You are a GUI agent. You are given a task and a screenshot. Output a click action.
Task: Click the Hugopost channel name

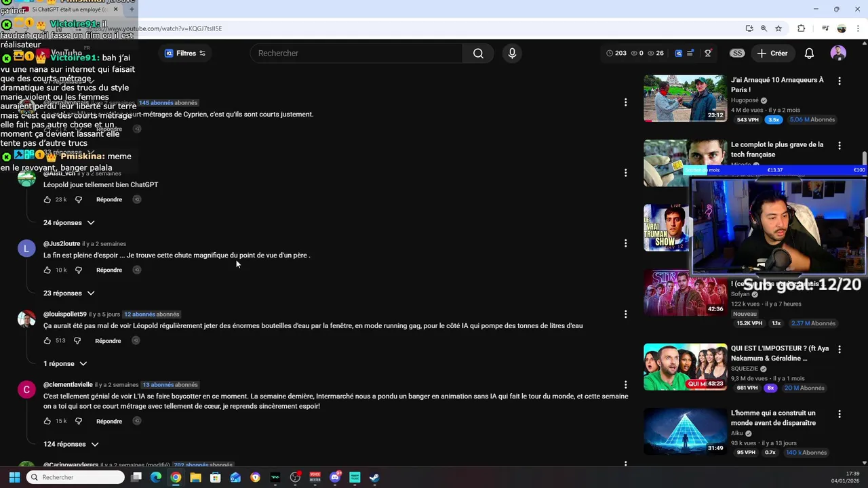pos(745,100)
